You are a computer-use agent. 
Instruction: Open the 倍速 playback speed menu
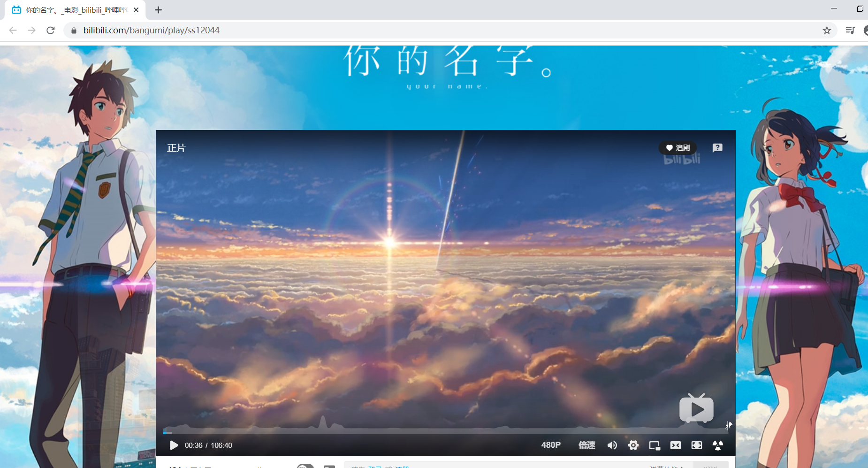(x=586, y=445)
